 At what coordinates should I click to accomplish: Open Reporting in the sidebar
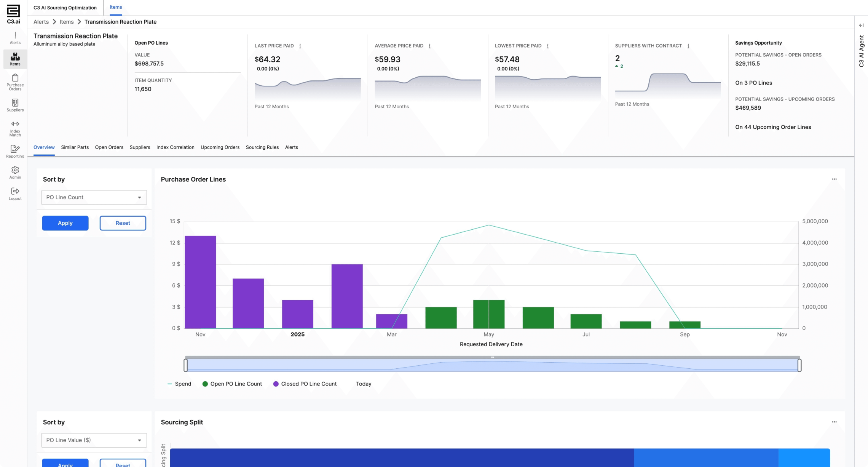point(15,151)
